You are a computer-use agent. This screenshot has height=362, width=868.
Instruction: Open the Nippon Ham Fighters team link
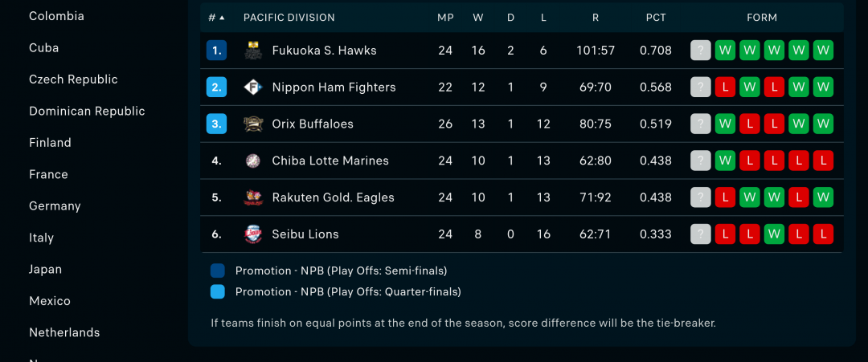point(334,87)
